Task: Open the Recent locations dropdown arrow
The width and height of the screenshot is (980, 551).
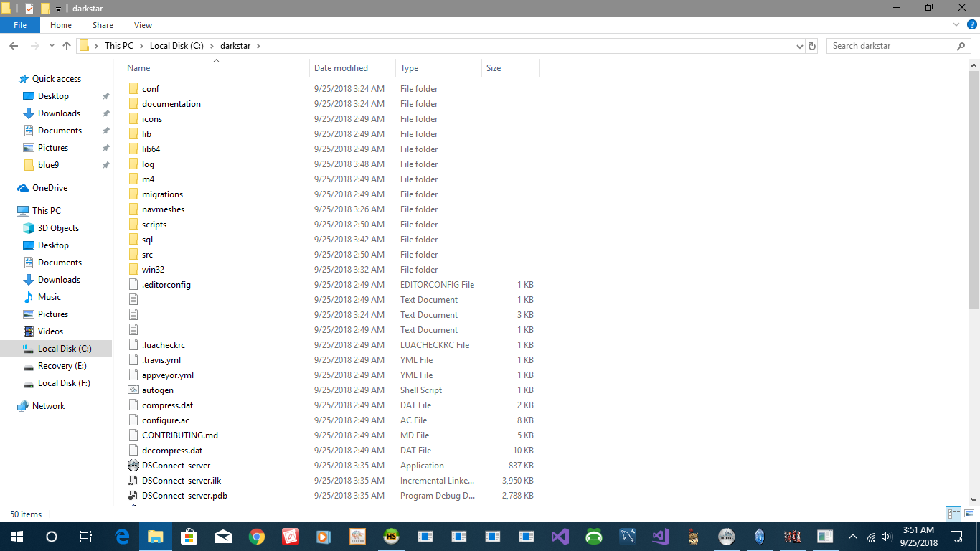Action: tap(52, 46)
